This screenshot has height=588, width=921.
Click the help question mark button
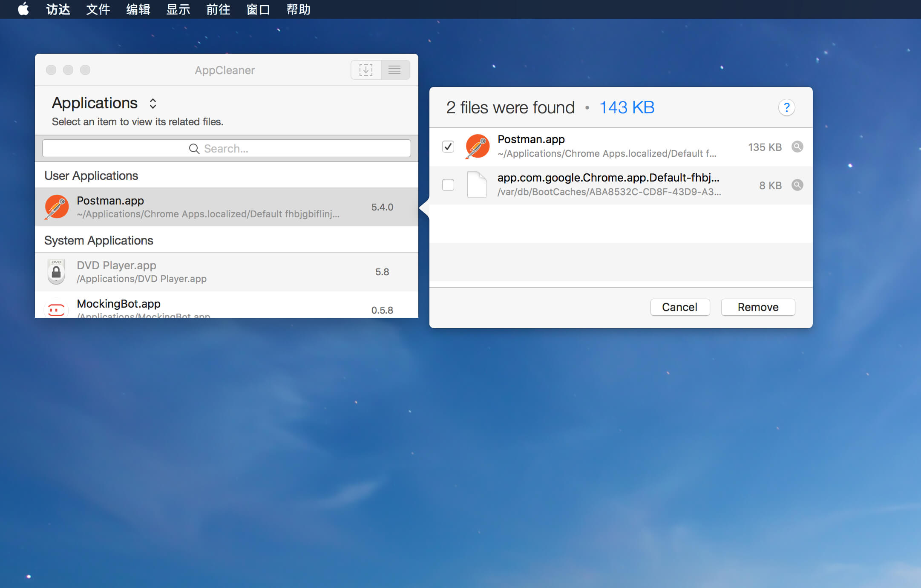coord(787,107)
